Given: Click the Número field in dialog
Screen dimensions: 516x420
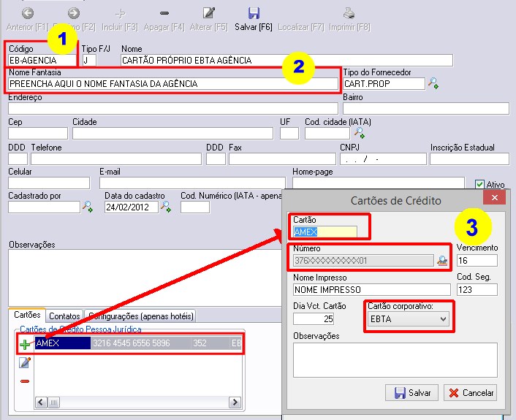Looking at the screenshot, I should pyautogui.click(x=364, y=261).
